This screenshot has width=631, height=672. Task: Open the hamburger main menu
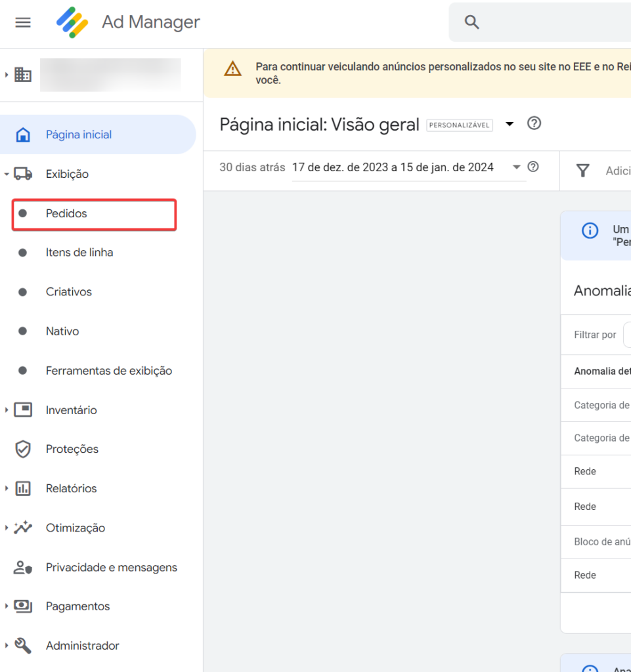pos(23,22)
